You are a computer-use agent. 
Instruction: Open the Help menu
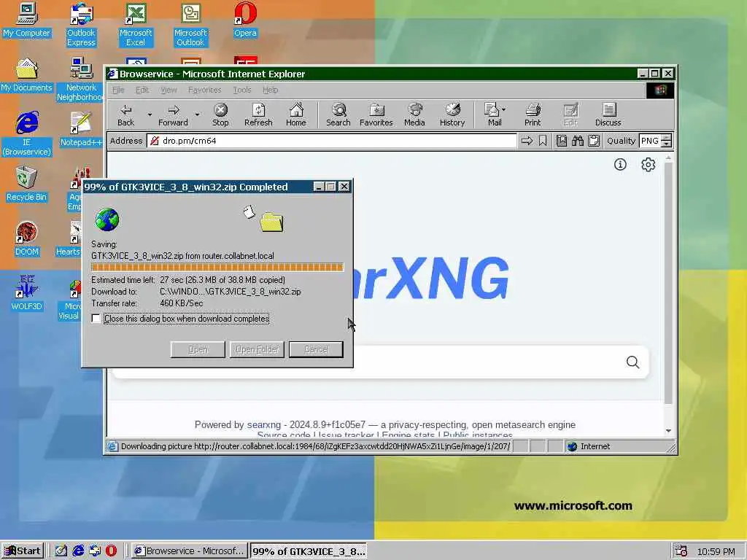click(270, 90)
